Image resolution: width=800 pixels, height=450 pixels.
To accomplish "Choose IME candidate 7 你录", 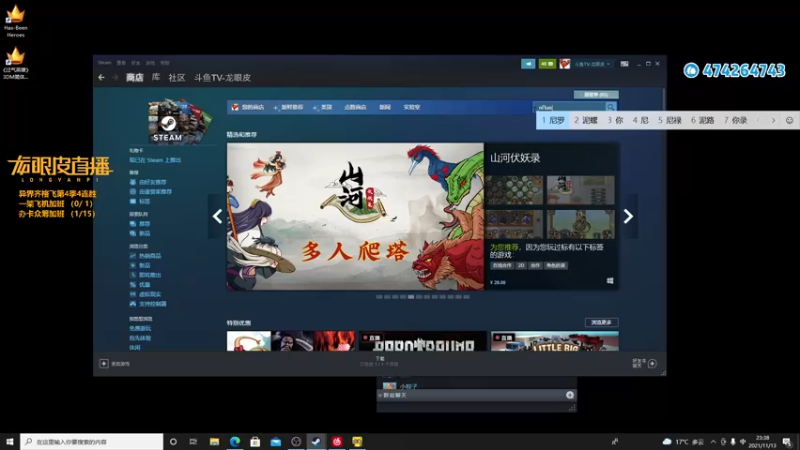I will coord(735,120).
